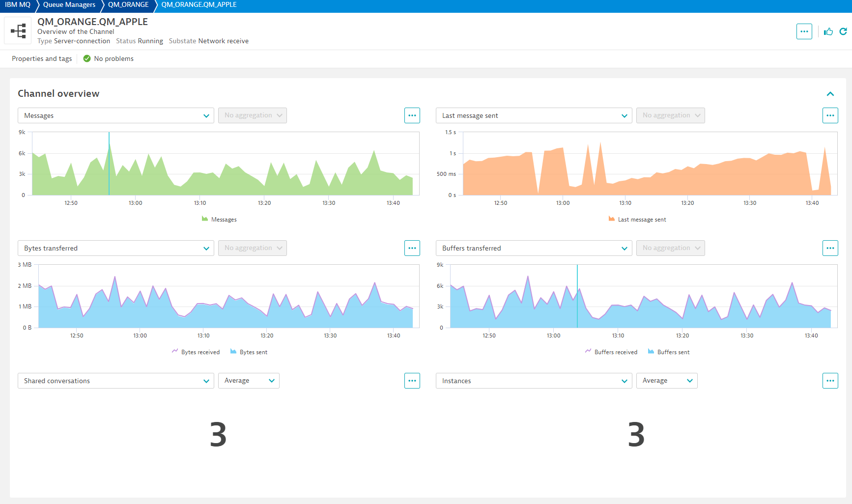Image resolution: width=852 pixels, height=504 pixels.
Task: Open more options for Shared conversations tile
Action: [412, 381]
